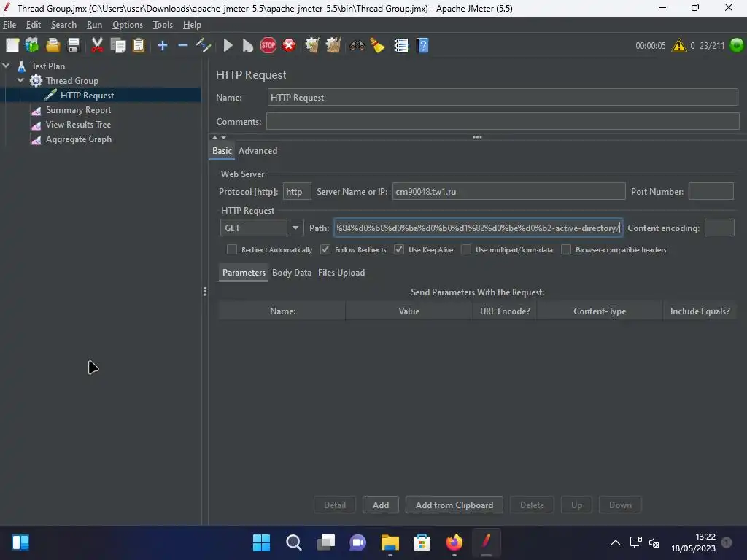
Task: Click the Comments input field
Action: pyautogui.click(x=503, y=122)
